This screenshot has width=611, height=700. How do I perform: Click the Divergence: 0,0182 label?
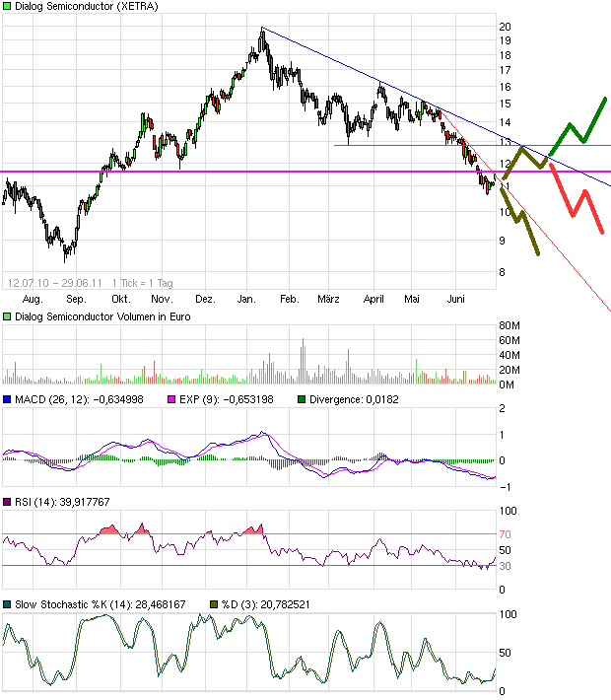coord(354,399)
